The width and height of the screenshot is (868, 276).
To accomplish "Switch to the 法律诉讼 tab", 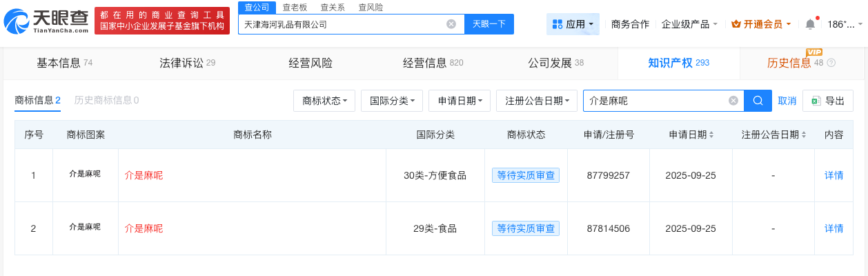I will pos(187,63).
